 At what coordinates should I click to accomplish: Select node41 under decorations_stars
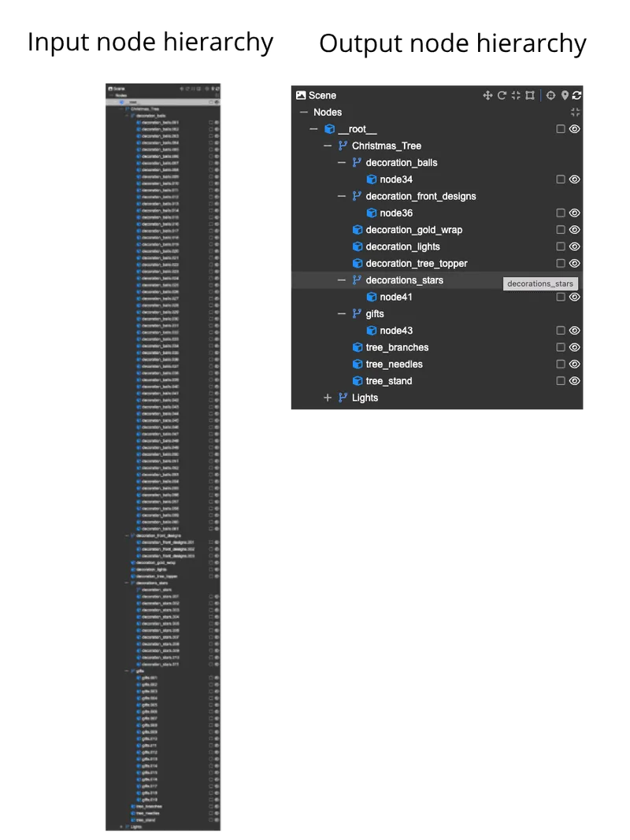coord(395,297)
